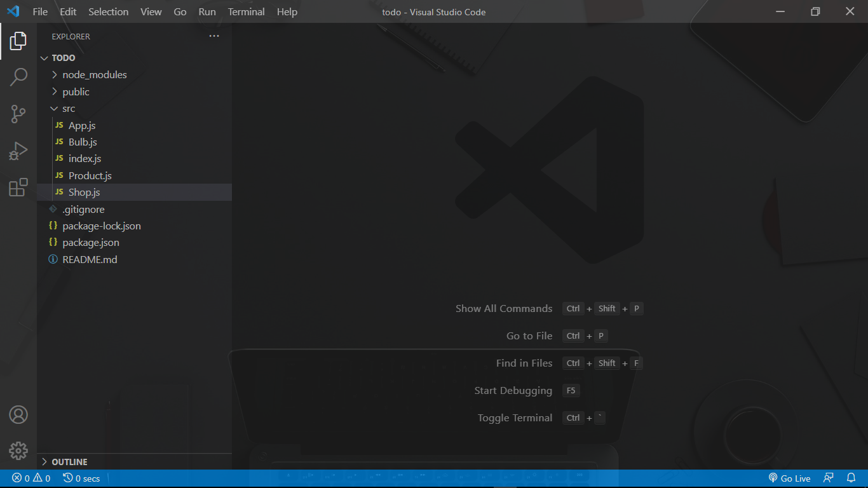Click the JS icon beside index.js
This screenshot has height=488, width=868.
pyautogui.click(x=59, y=159)
